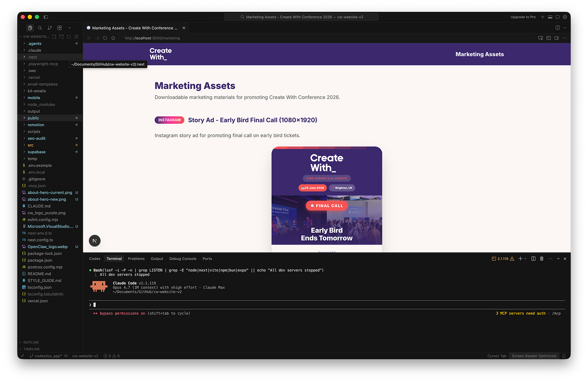This screenshot has height=382, width=588.
Task: Click the New File icon in Explorer header
Action: (x=54, y=36)
